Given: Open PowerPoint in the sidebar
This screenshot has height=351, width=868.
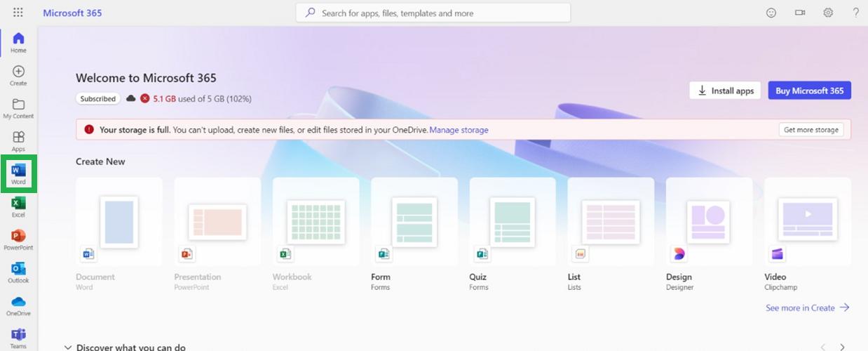Looking at the screenshot, I should point(18,239).
